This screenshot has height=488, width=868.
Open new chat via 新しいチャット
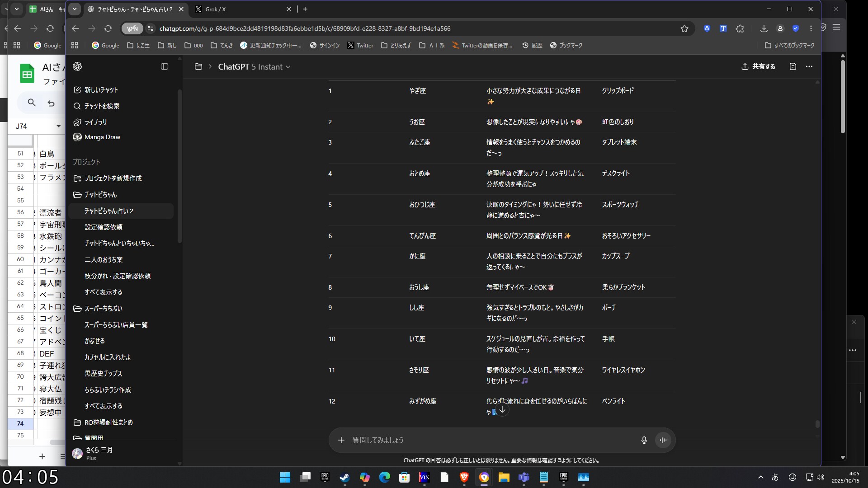click(x=101, y=90)
